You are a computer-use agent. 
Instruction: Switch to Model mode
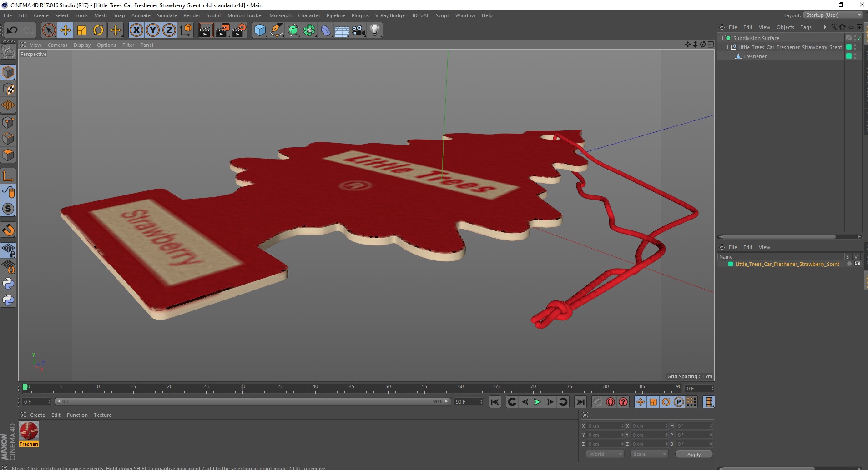click(x=8, y=73)
